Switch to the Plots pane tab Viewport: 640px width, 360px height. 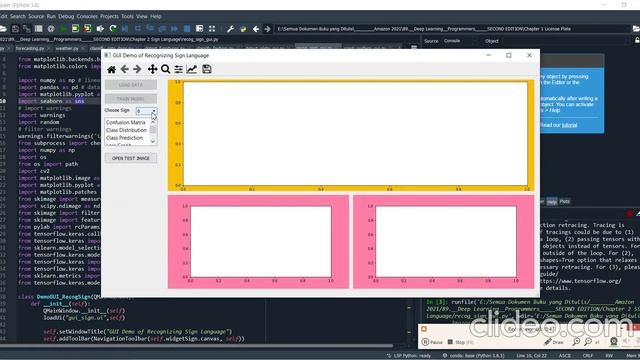pos(564,201)
